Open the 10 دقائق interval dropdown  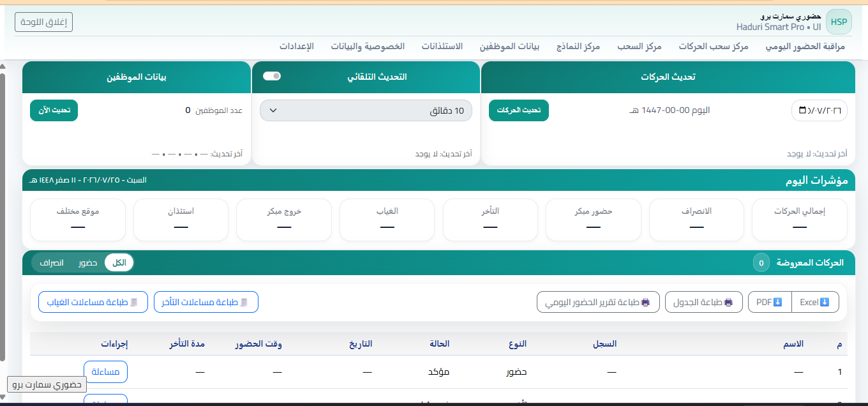(366, 110)
